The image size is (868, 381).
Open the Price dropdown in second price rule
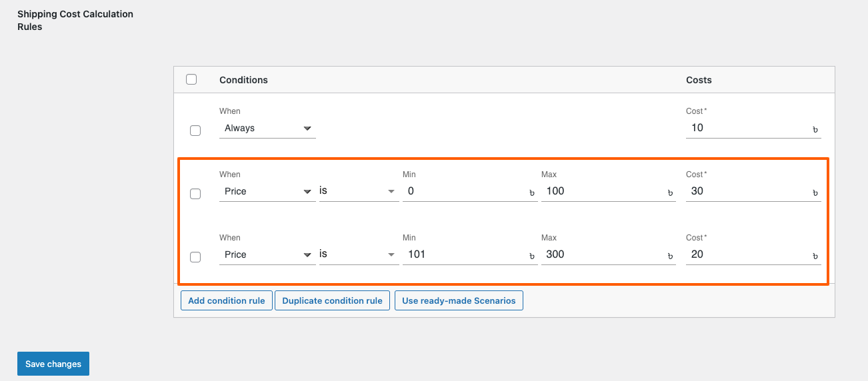(x=267, y=254)
